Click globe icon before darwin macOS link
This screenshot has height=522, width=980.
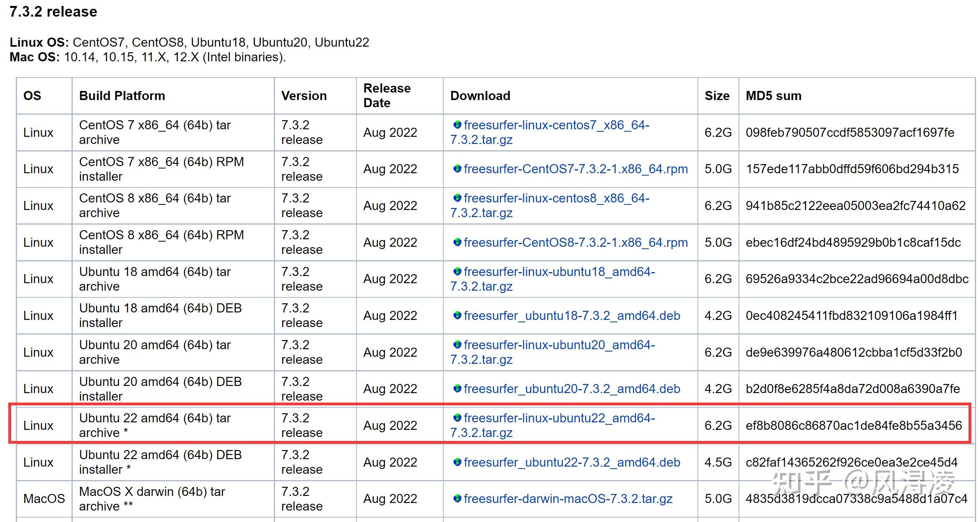pyautogui.click(x=457, y=498)
